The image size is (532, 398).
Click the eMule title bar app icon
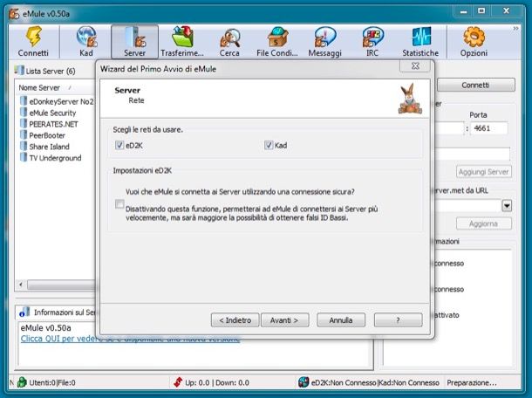14,14
